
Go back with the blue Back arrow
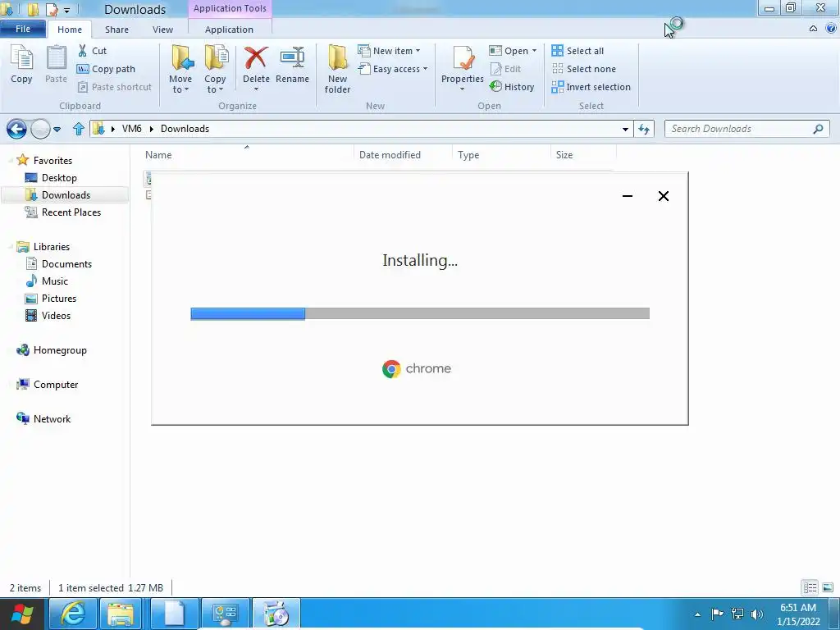(16, 129)
